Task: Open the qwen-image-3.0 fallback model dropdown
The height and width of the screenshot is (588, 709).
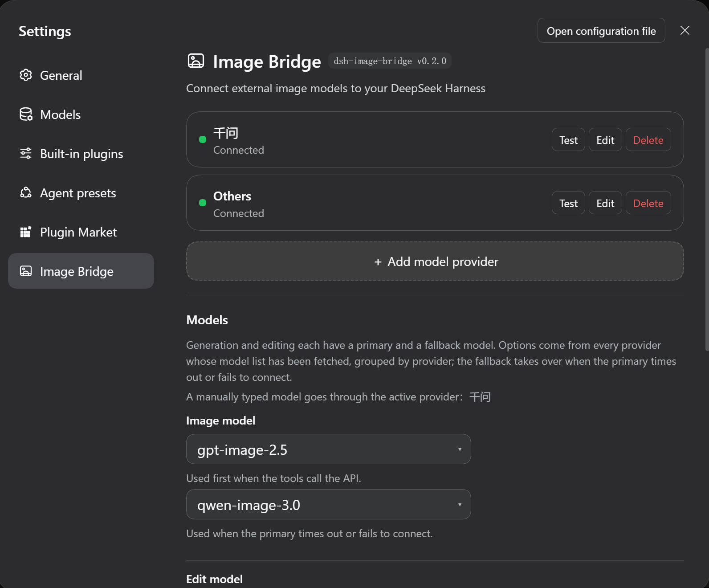Action: (329, 504)
